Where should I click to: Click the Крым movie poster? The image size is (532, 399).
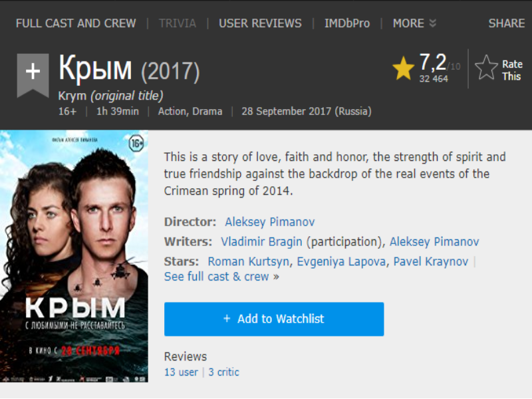[x=74, y=257]
